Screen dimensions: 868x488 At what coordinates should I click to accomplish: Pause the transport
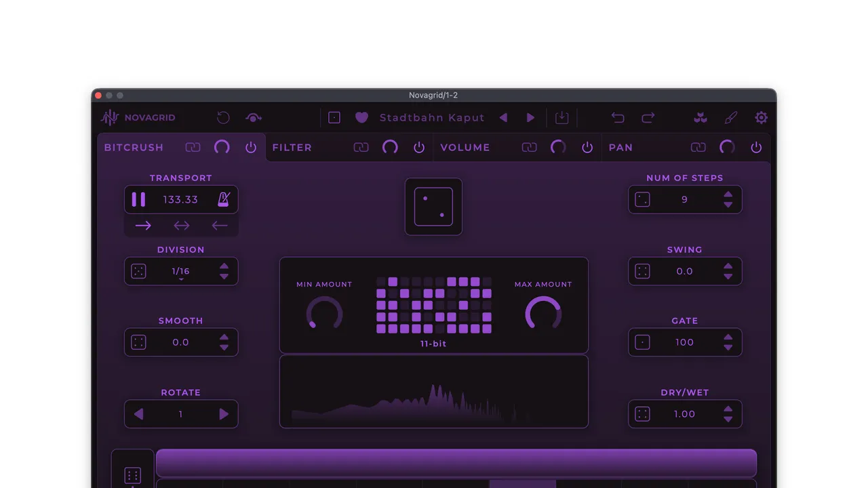(x=138, y=199)
